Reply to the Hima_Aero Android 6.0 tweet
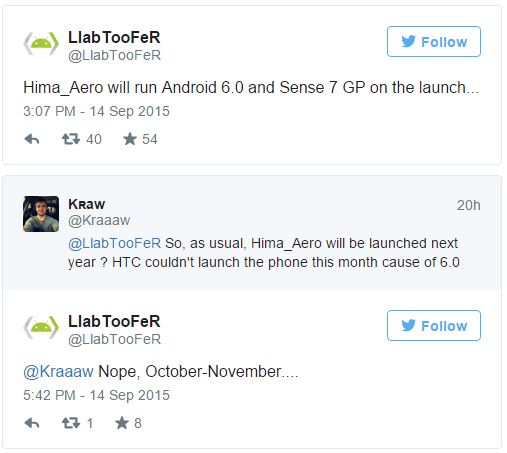The image size is (507, 453). (x=32, y=139)
